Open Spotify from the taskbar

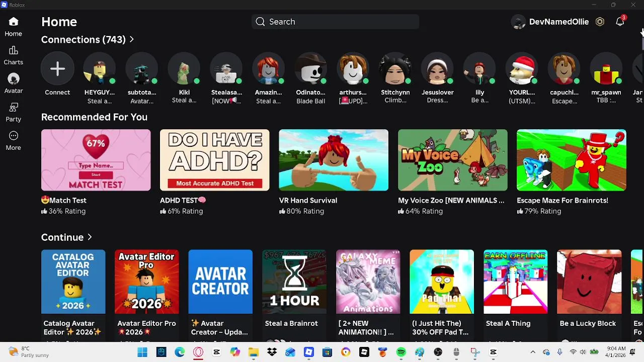(x=401, y=352)
